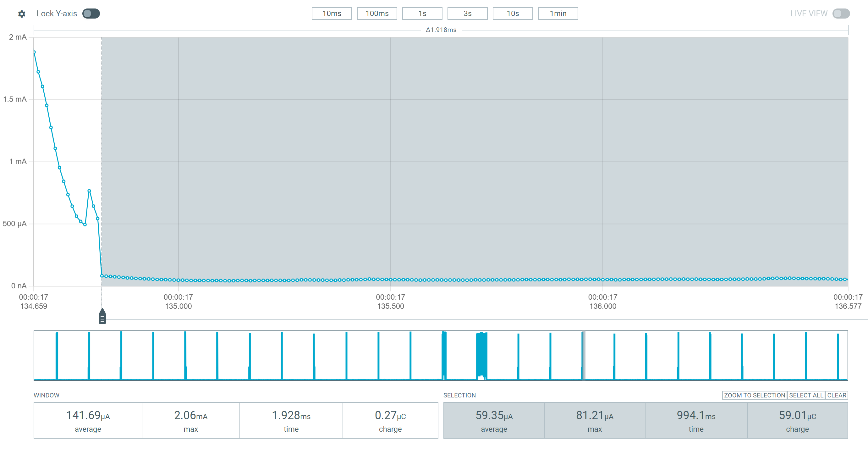Clear the selection with CLEAR
This screenshot has height=449, width=868.
coord(837,395)
